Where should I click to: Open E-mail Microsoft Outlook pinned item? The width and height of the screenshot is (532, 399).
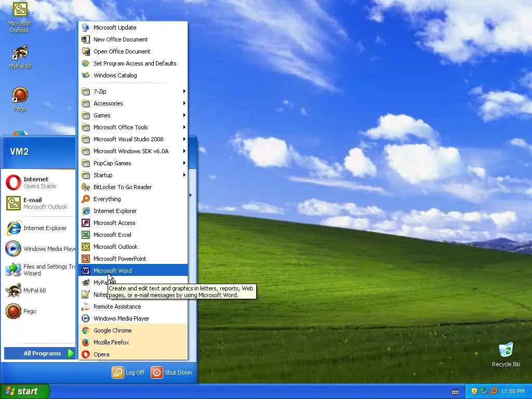click(38, 203)
